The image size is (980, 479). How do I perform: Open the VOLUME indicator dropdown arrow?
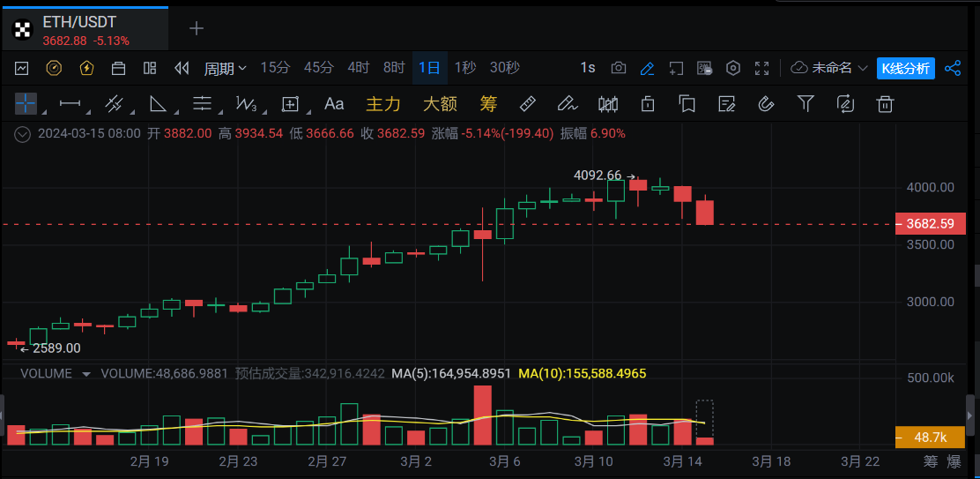tap(86, 374)
